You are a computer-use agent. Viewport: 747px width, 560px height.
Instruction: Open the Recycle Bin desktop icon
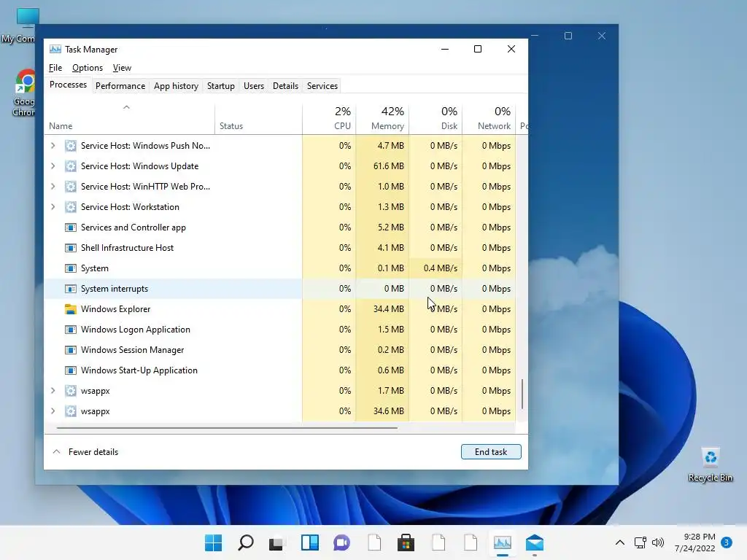[711, 465]
